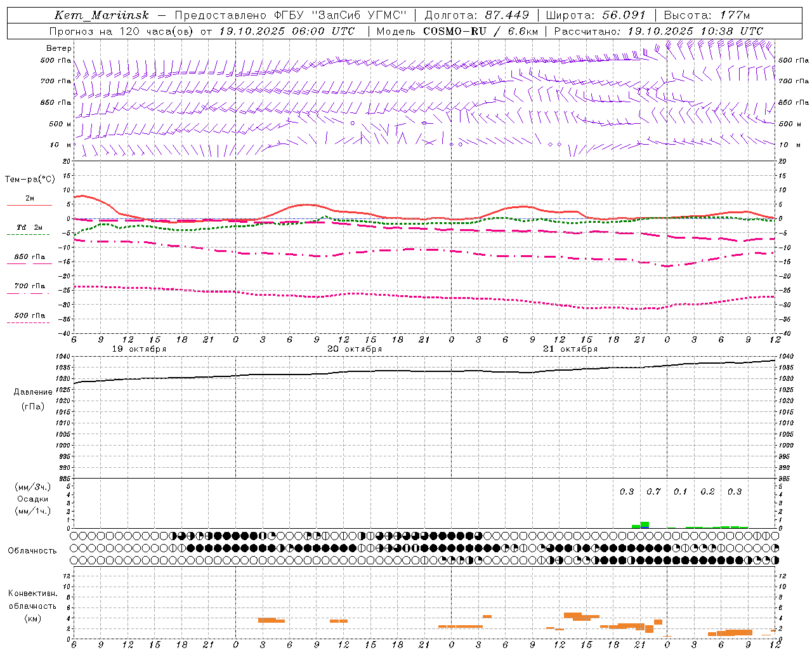Click the Высота: 177м value
Viewport: 812px width, 650px height.
tap(707, 15)
